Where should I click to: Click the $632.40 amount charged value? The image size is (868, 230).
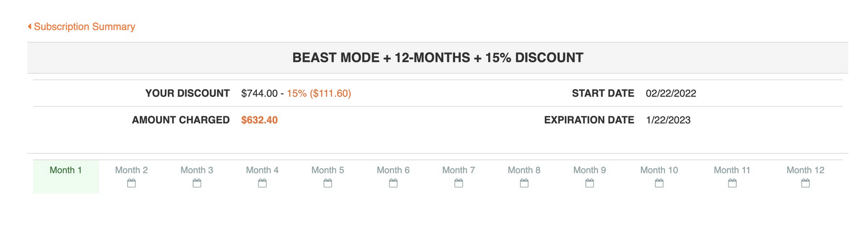[259, 120]
